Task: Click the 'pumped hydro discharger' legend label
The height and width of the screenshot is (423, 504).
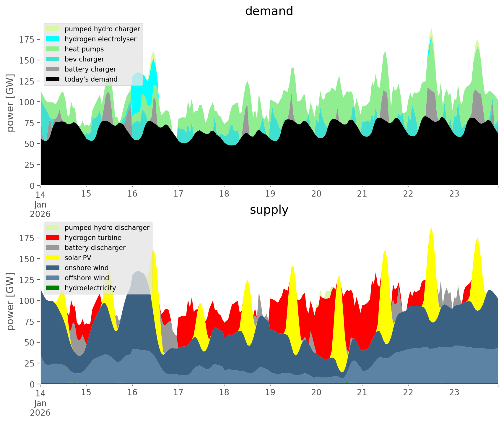Action: point(107,228)
